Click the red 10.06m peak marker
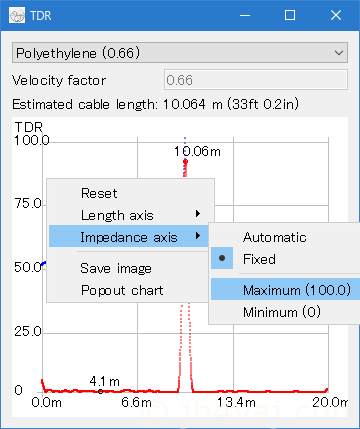Viewport: 360px width, 429px height. coord(185,162)
